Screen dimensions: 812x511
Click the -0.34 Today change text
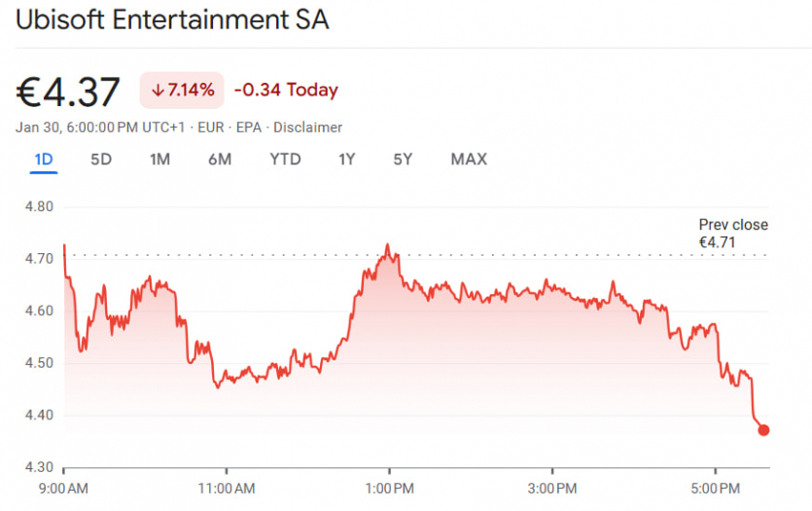(286, 91)
